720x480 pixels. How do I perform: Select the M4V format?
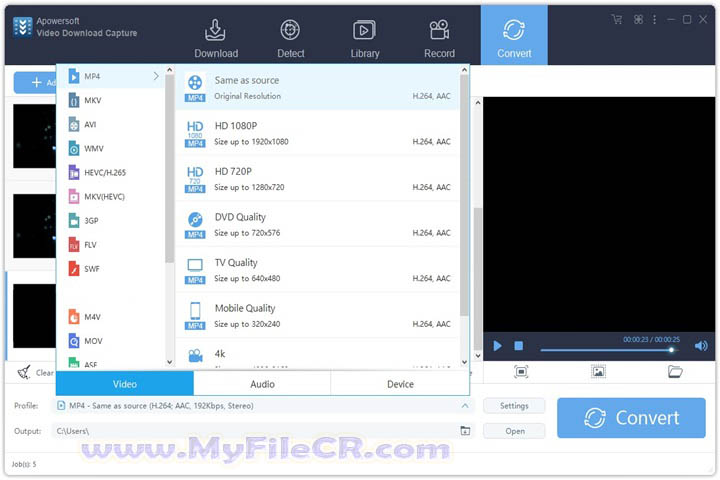110,317
